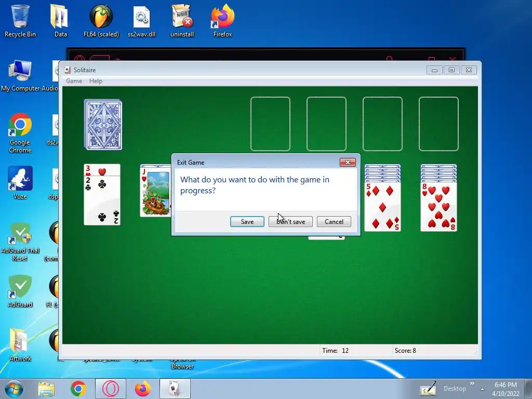The image size is (532, 399).
Task: Click the Save button in Exit Game dialog
Action: 247,221
